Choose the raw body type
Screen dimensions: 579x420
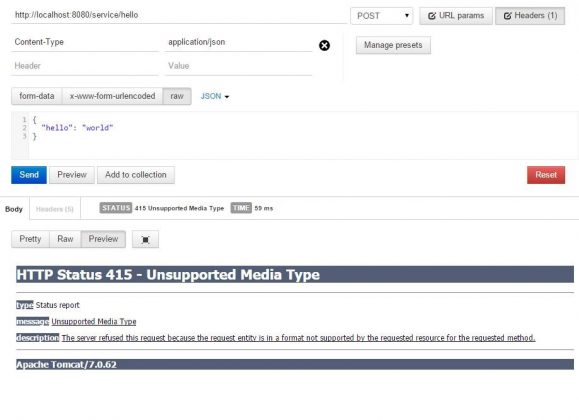click(x=177, y=96)
